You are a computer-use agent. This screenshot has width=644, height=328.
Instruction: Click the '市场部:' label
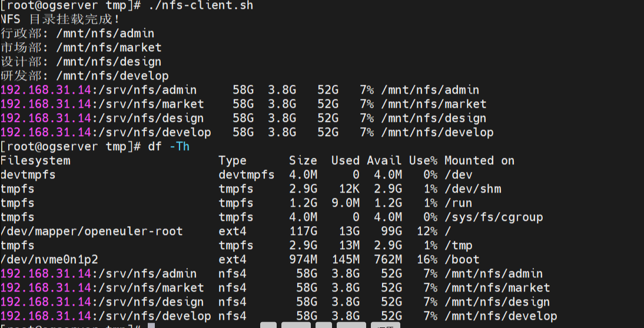pyautogui.click(x=25, y=47)
